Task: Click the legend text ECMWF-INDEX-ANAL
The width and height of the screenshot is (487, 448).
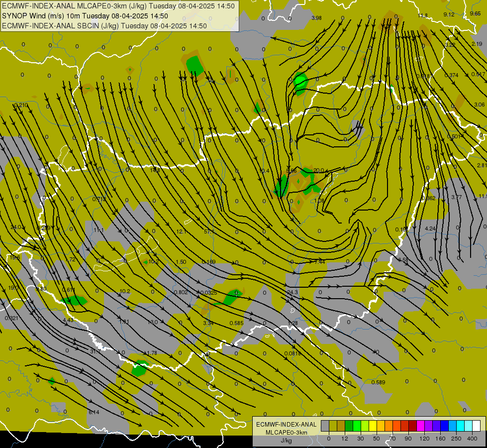Action: click(286, 425)
